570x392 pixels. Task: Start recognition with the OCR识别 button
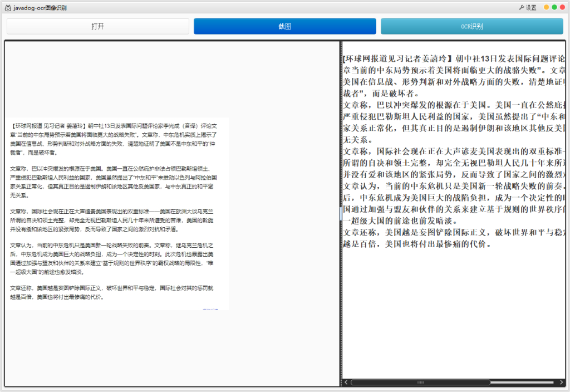click(x=472, y=26)
